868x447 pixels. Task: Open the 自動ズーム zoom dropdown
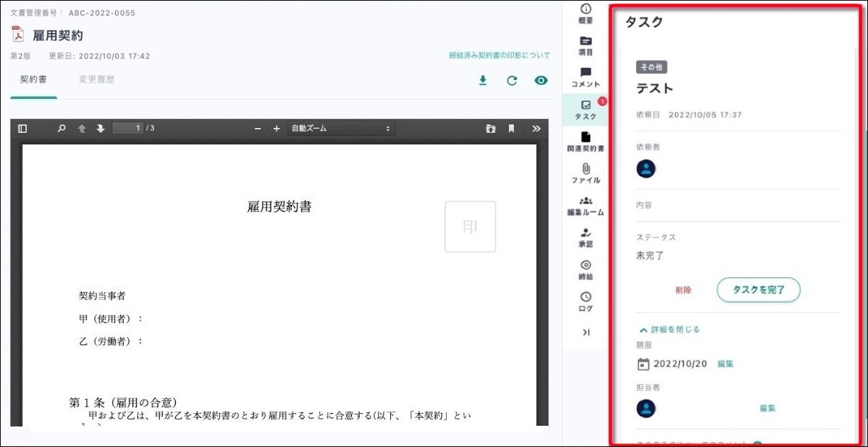point(341,129)
